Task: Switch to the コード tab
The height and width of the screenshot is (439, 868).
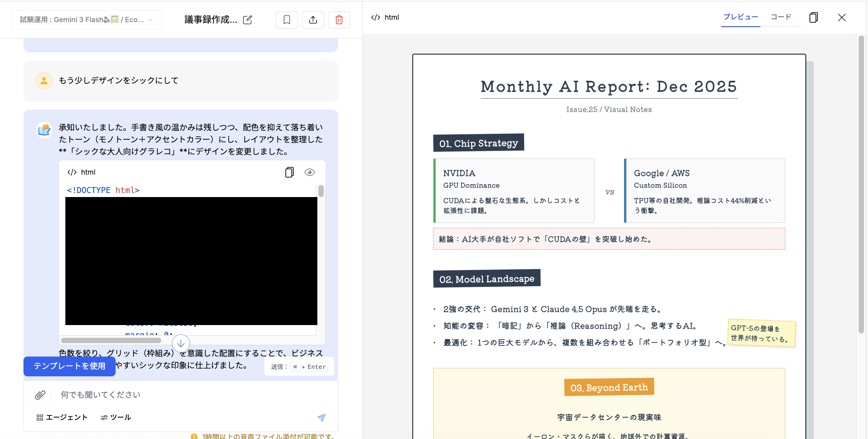Action: 781,17
